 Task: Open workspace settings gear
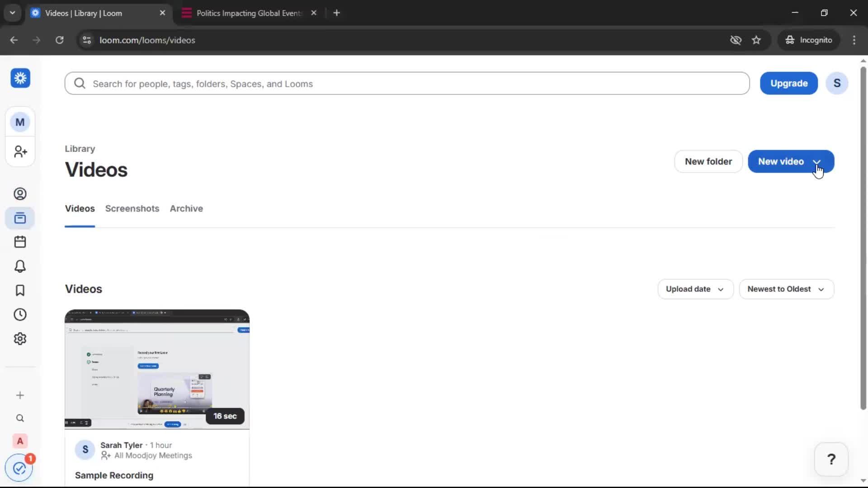click(x=19, y=338)
